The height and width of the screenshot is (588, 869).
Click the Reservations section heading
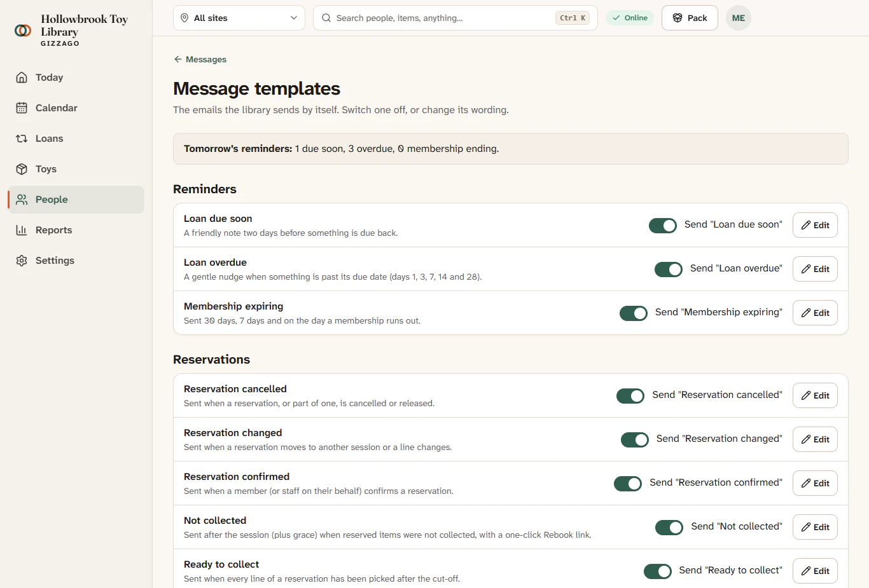click(211, 359)
